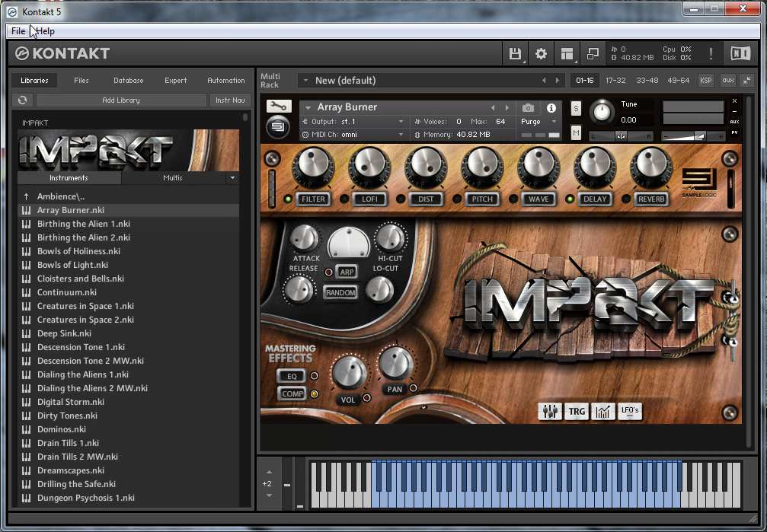The image size is (767, 532).
Task: Open KSP multi script editor
Action: 706,80
